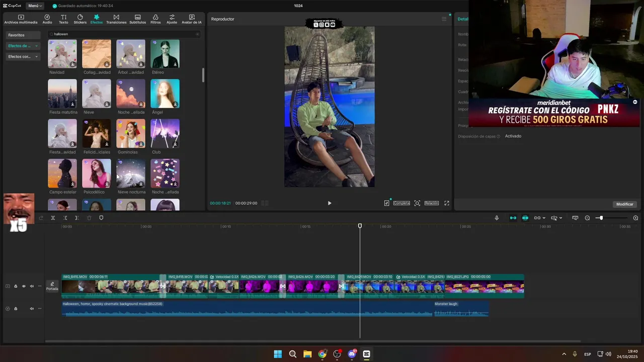644x362 pixels.
Task: Download the Club effect
Action: click(175, 144)
